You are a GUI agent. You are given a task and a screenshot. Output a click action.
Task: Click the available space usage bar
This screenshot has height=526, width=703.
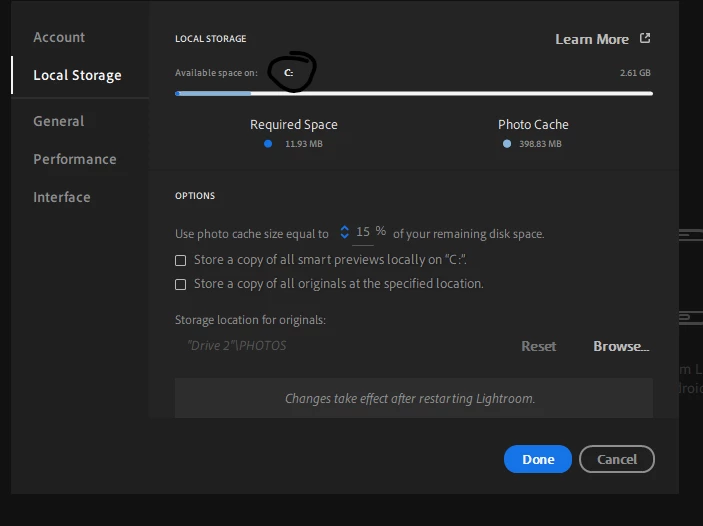414,93
